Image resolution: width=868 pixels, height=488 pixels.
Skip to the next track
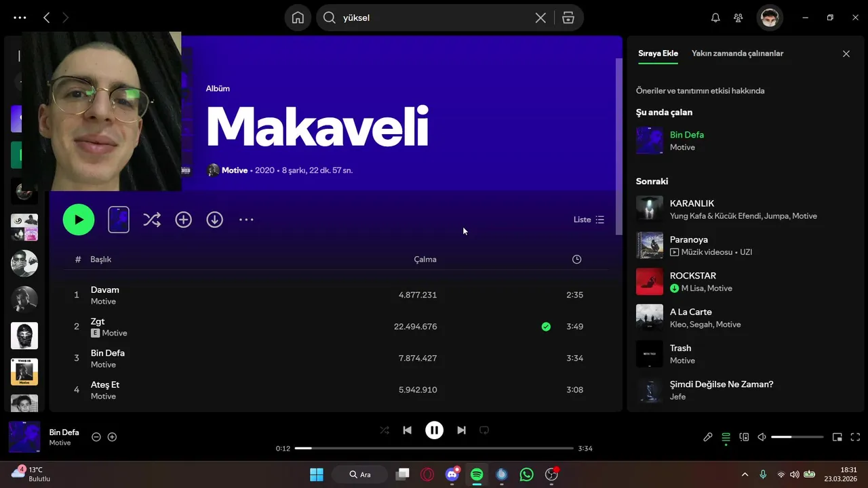461,430
